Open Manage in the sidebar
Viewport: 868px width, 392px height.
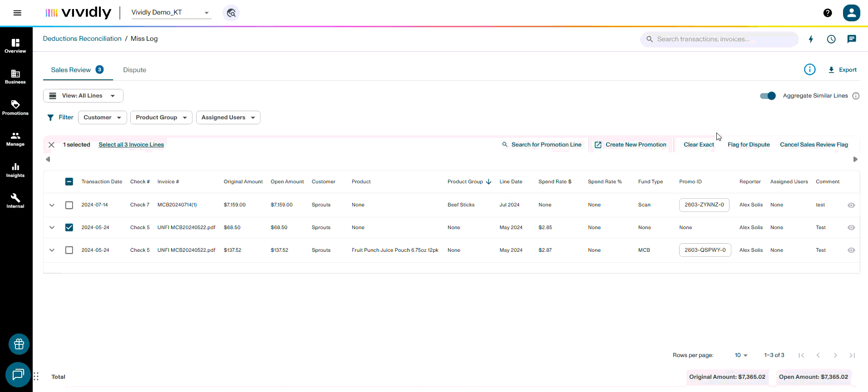[15, 139]
